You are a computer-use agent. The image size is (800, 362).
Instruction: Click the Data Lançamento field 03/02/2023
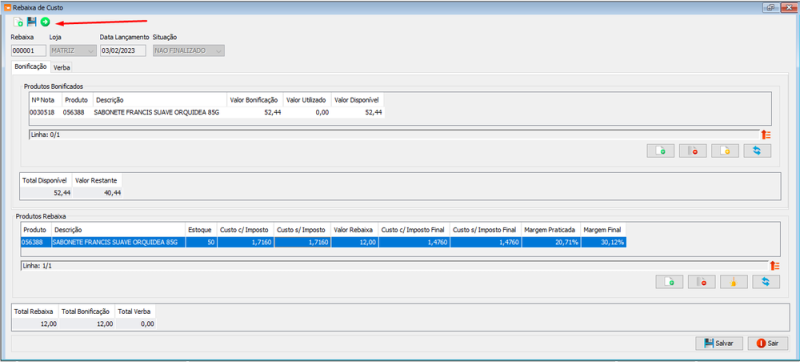pos(123,50)
